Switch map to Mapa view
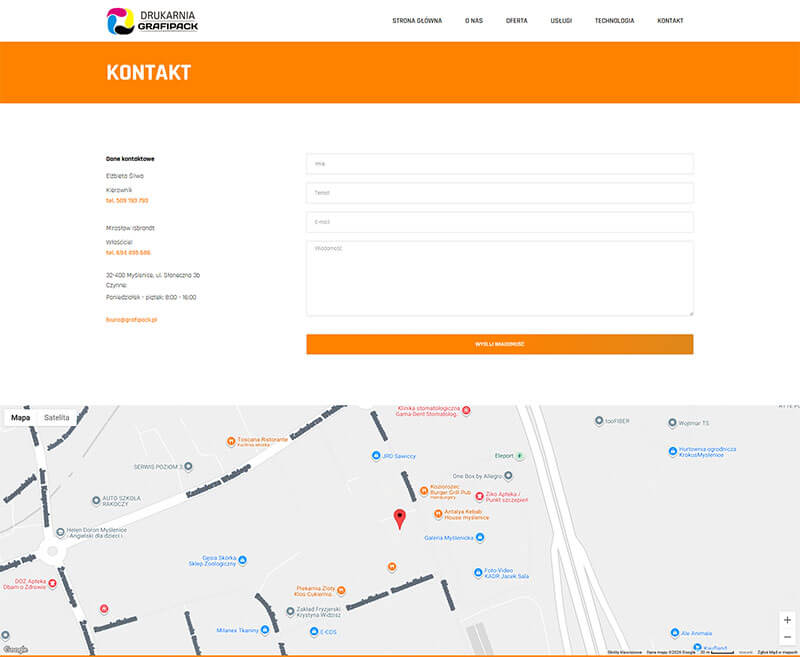This screenshot has height=657, width=800. pyautogui.click(x=20, y=417)
